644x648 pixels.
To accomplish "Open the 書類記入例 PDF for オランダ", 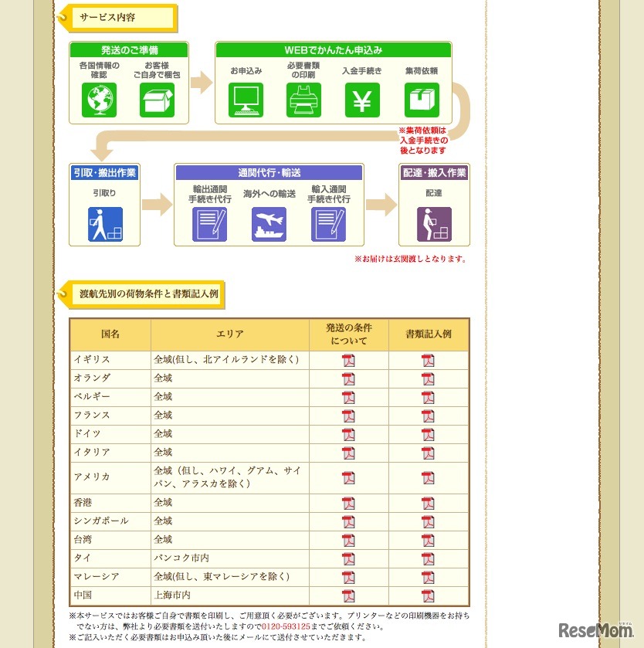I will pyautogui.click(x=428, y=379).
